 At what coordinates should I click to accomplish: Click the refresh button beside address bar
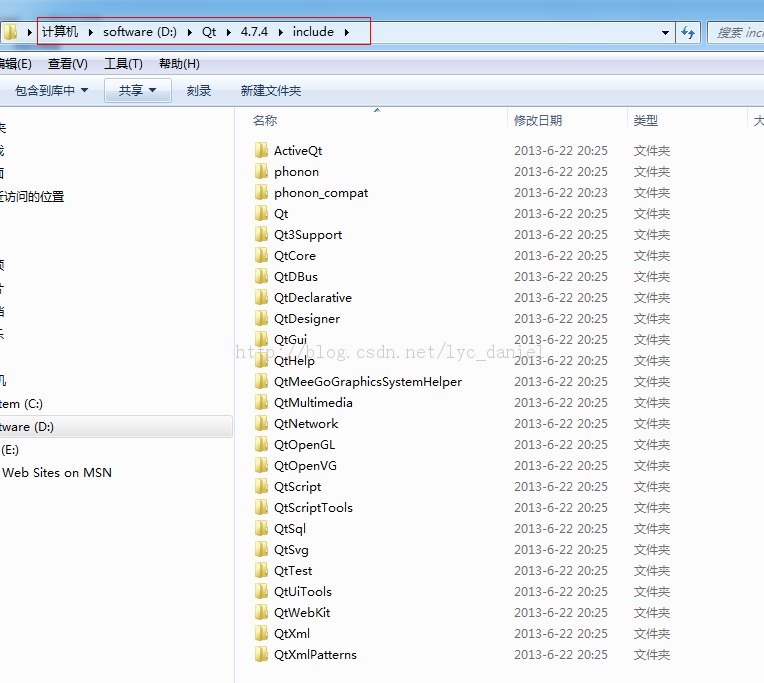[x=688, y=32]
